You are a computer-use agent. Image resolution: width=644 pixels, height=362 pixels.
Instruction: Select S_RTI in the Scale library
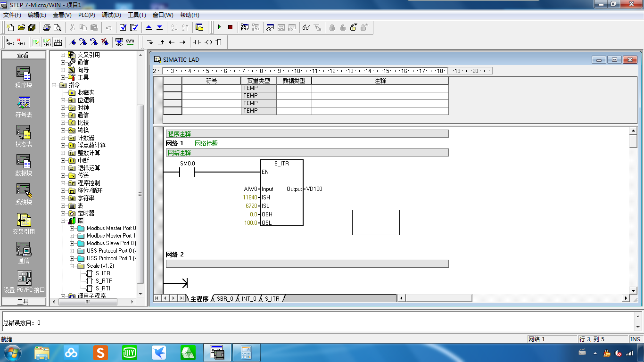[x=103, y=288]
